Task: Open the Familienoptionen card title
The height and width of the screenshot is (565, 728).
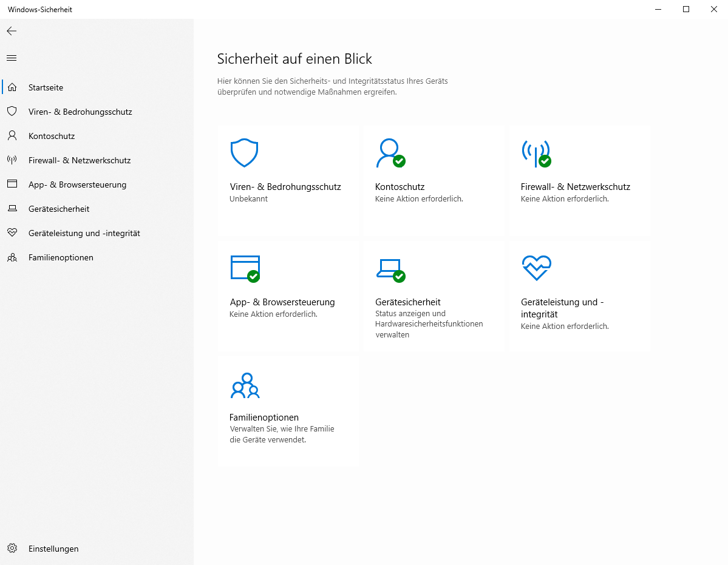Action: (264, 417)
